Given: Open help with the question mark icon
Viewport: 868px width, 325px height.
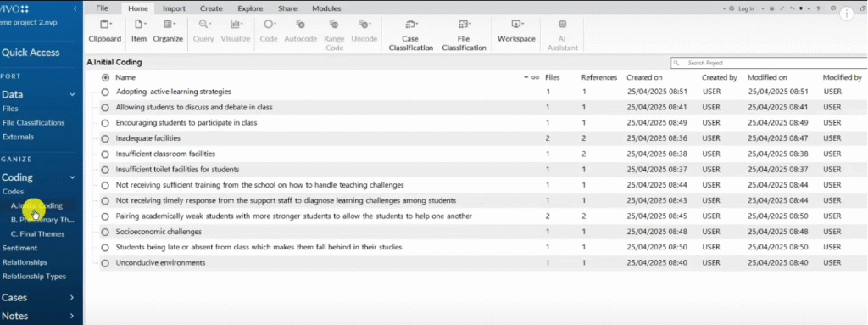Looking at the screenshot, I should (818, 8).
